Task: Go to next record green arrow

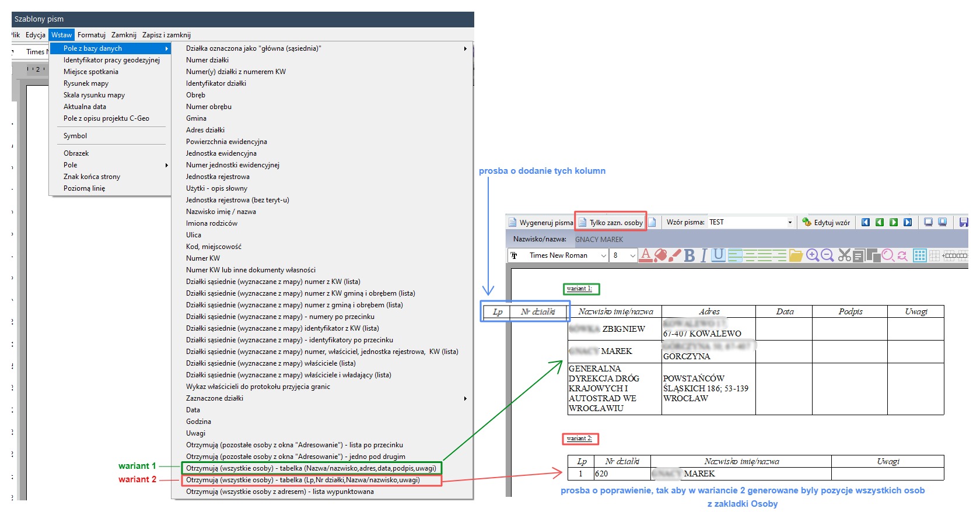Action: point(894,222)
